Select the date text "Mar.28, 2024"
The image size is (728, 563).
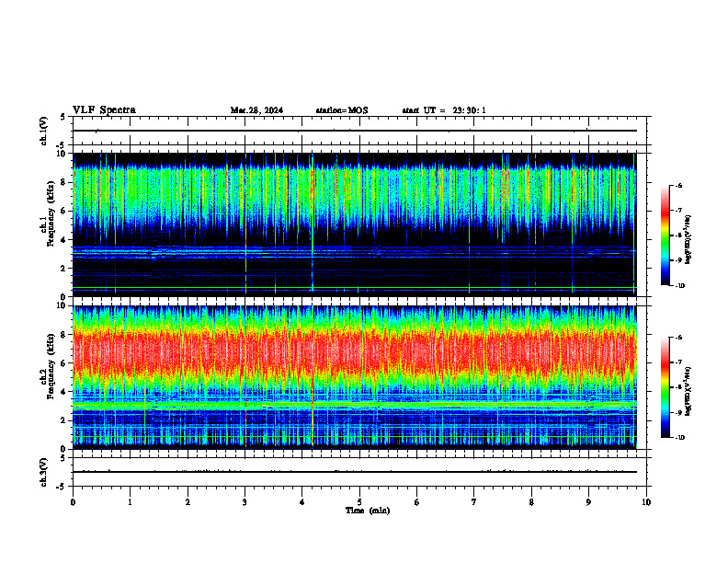tap(256, 110)
